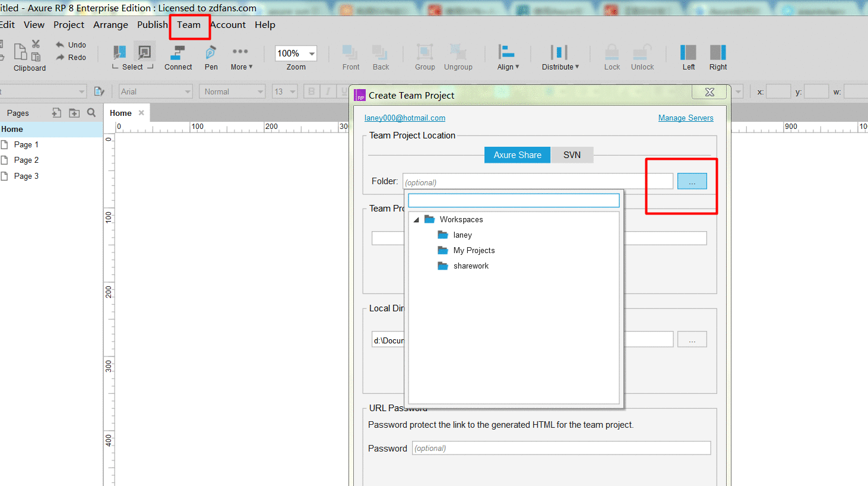Toggle Bold text formatting
Screen dimensions: 868x486
pos(311,91)
